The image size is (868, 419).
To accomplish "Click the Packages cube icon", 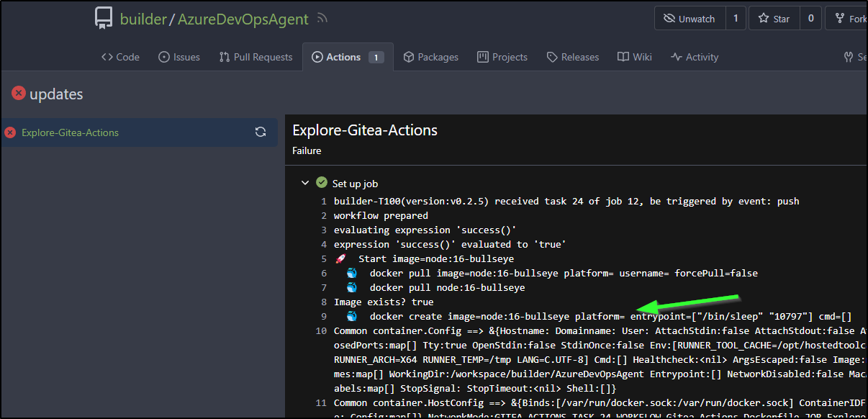I will [409, 57].
